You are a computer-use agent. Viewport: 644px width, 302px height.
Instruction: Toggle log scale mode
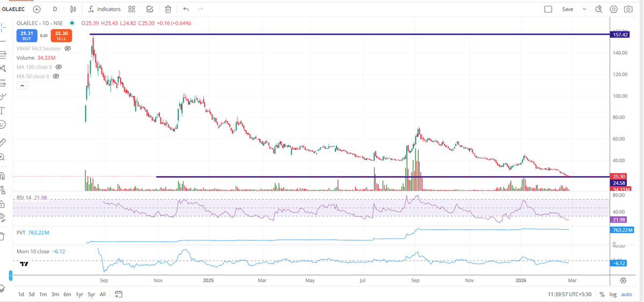613,294
